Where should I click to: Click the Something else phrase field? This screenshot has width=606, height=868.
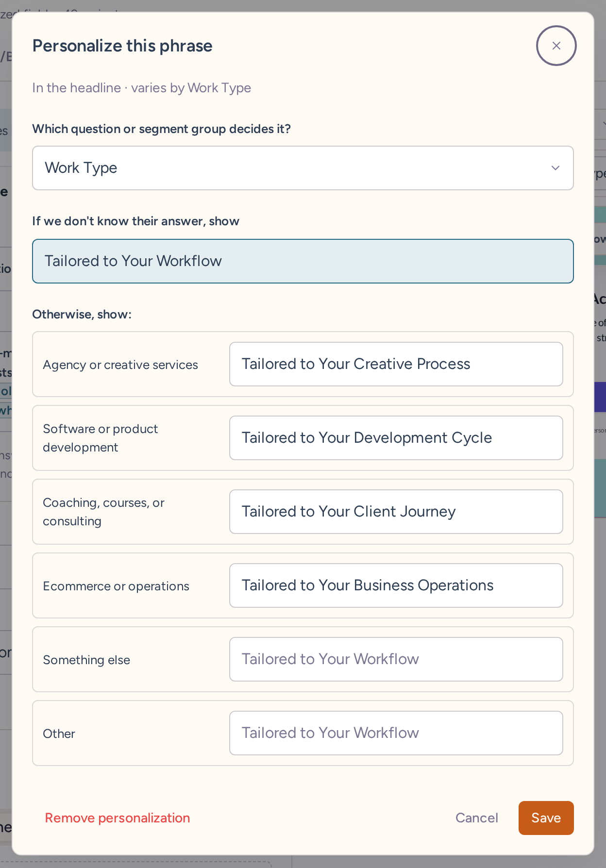[x=396, y=659]
